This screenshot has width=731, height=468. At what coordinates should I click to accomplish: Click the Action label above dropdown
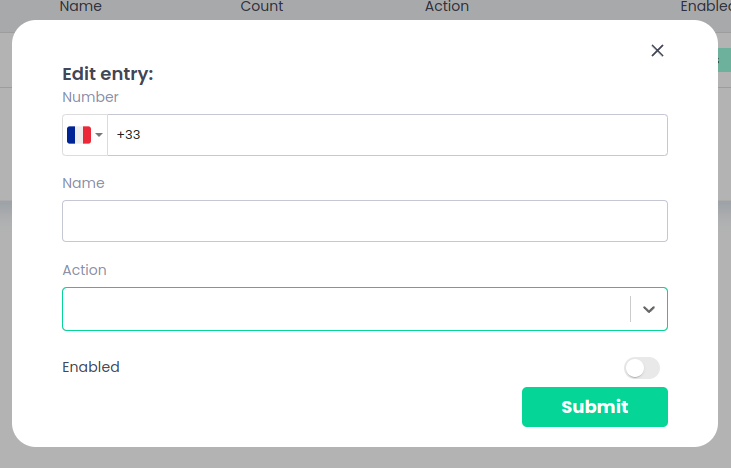pyautogui.click(x=84, y=270)
